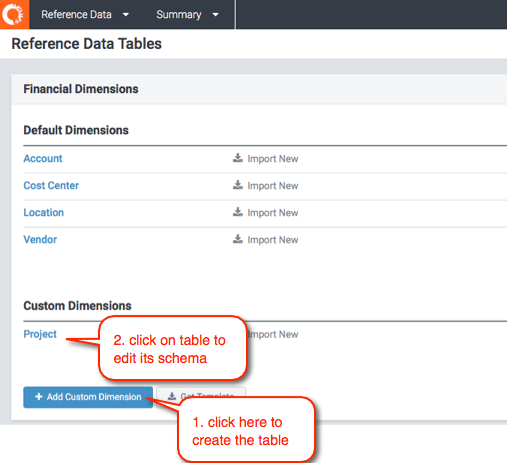Click the import icon beside Vendor

tap(238, 239)
